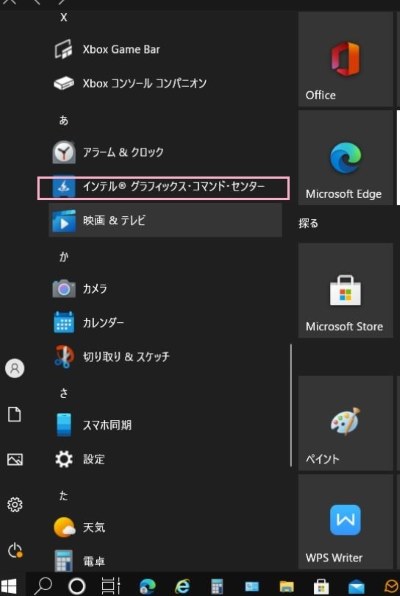Open Settings gear in Start sidebar
Image resolution: width=400 pixels, height=596 pixels.
14,505
